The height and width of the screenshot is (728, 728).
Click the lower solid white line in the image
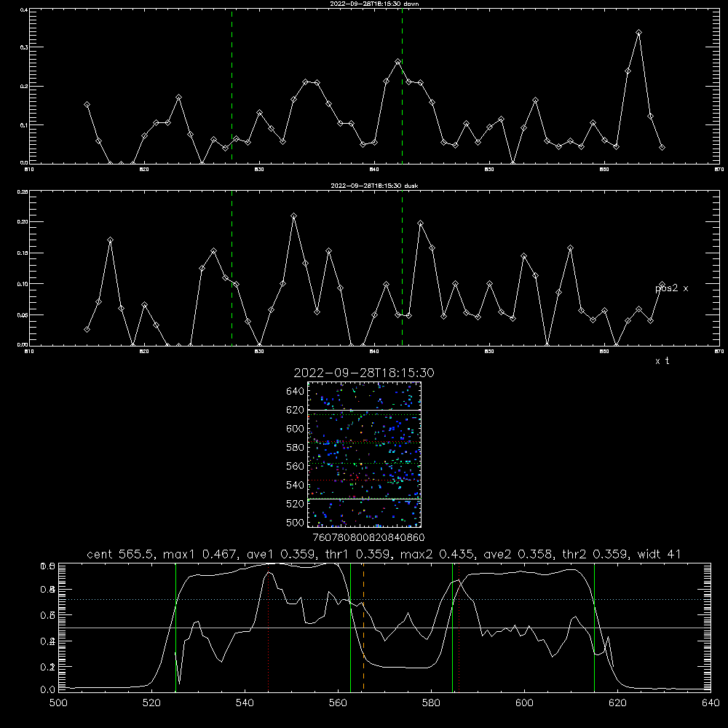[364, 499]
